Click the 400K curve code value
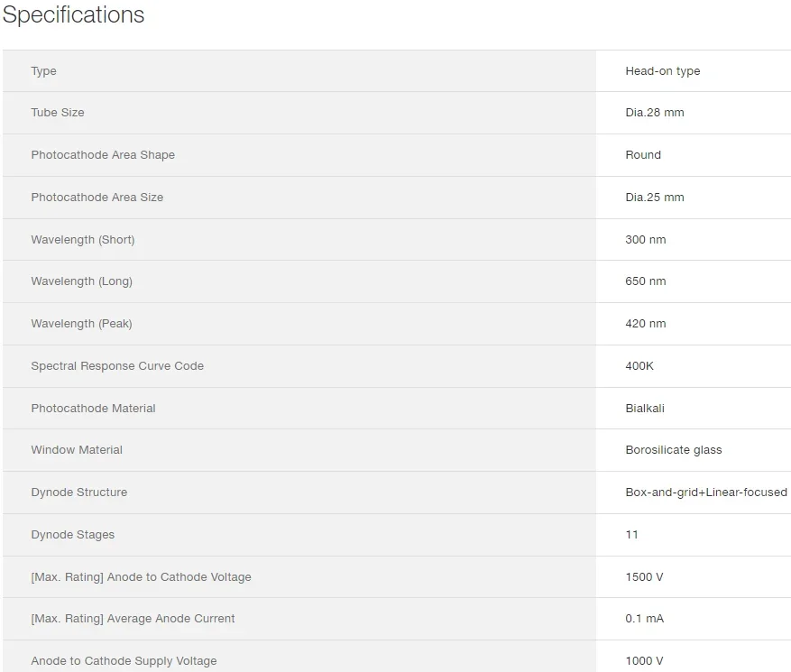Screen dimensions: 791x672 coord(639,366)
